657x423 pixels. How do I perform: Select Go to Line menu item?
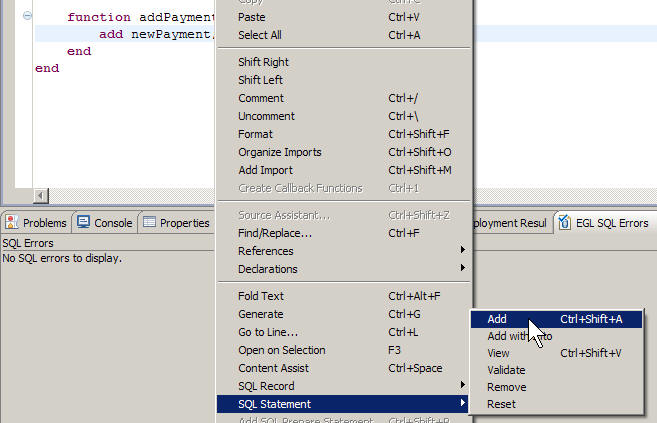[x=344, y=332]
